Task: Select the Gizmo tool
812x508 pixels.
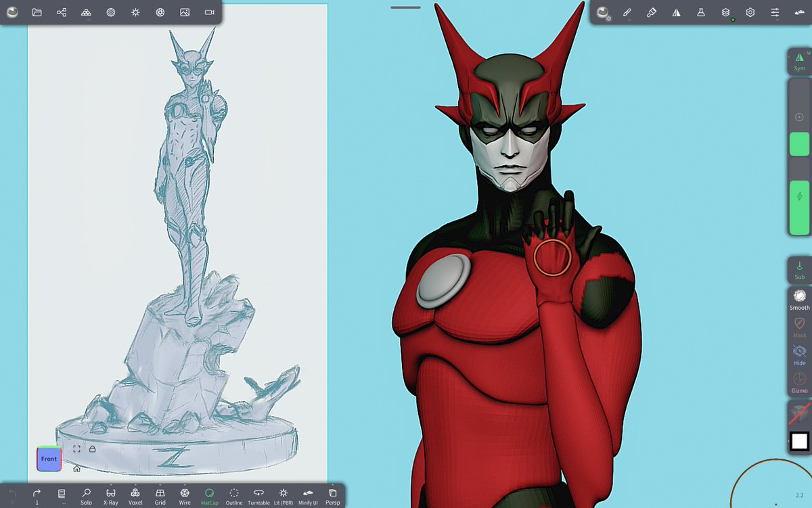Action: [800, 383]
